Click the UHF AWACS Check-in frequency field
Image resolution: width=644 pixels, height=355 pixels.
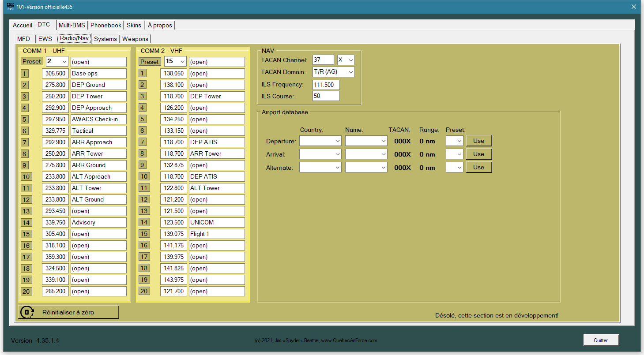(55, 119)
